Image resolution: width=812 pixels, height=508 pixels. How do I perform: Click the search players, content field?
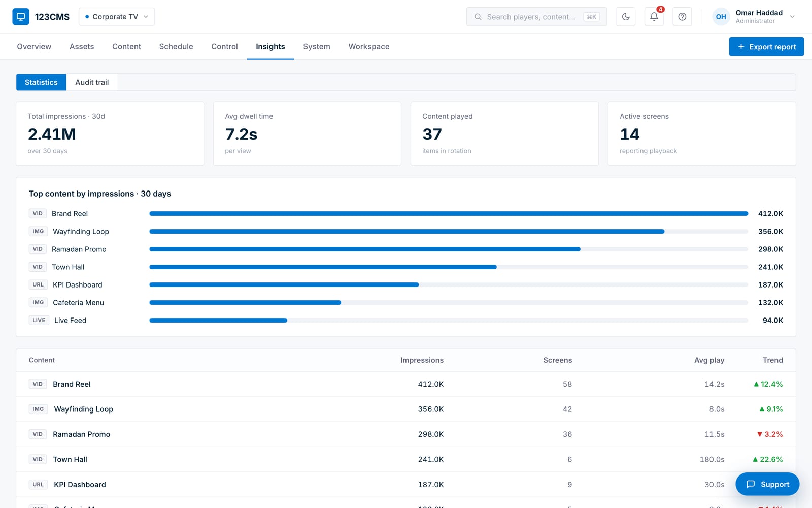536,17
